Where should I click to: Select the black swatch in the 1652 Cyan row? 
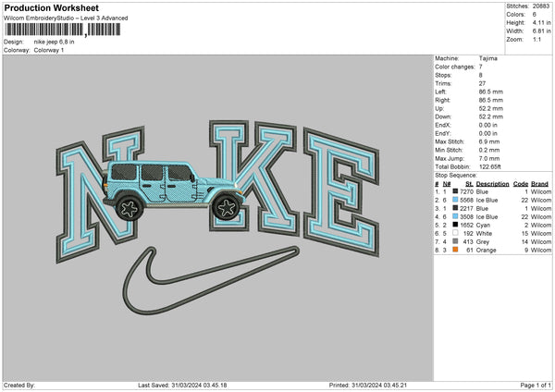pos(455,225)
